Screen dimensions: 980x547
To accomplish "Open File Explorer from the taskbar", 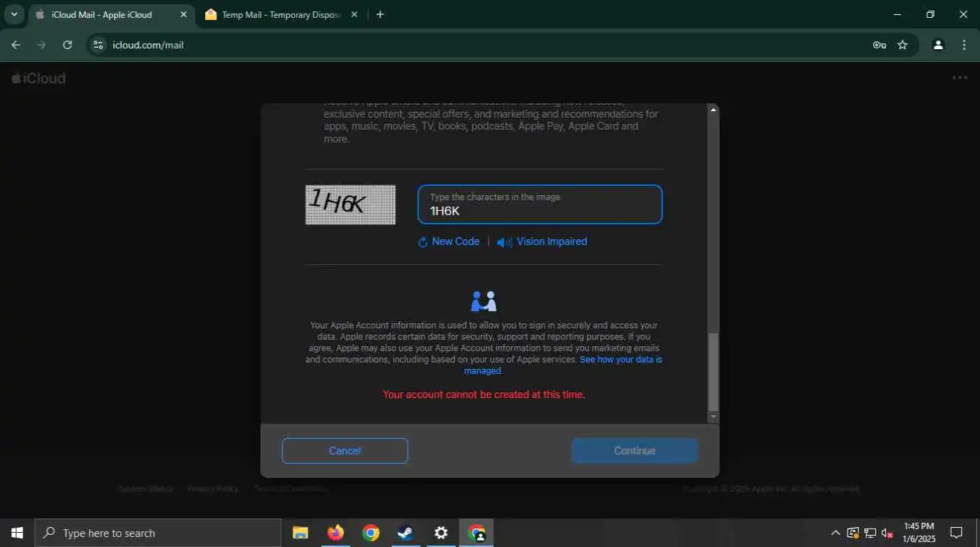I will (301, 533).
